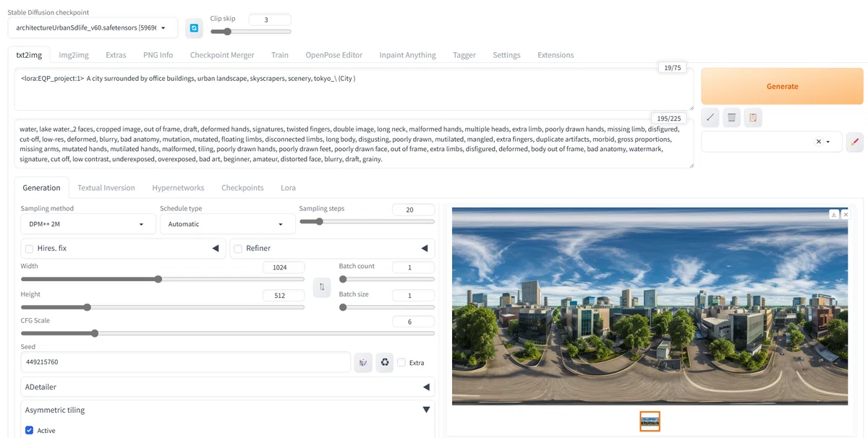Image resolution: width=868 pixels, height=438 pixels.
Task: Swap width and height values
Action: (x=322, y=287)
